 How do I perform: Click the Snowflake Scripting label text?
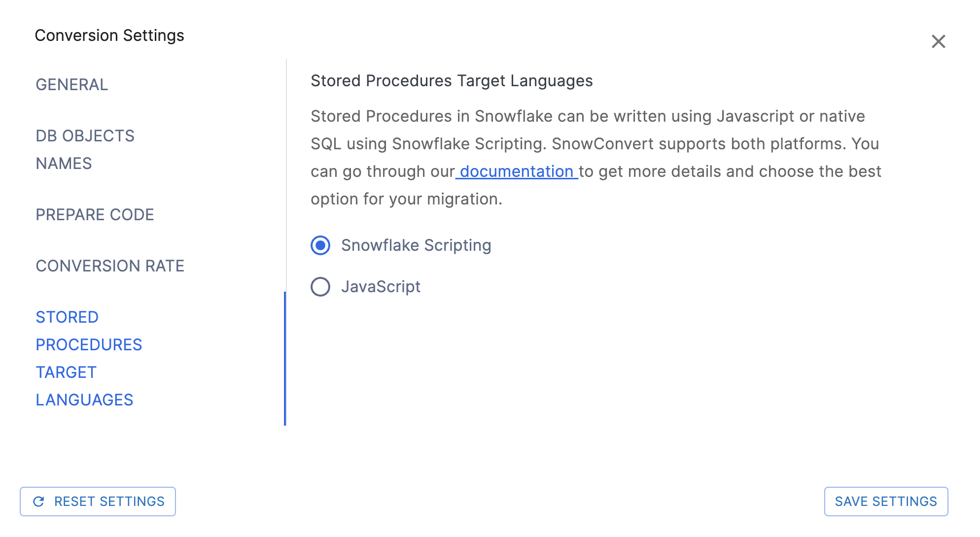click(x=416, y=245)
